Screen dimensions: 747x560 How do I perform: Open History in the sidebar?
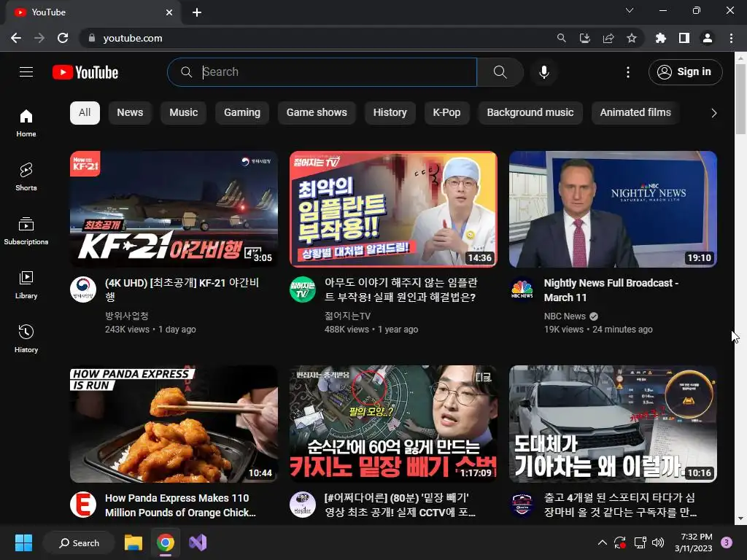tap(26, 338)
